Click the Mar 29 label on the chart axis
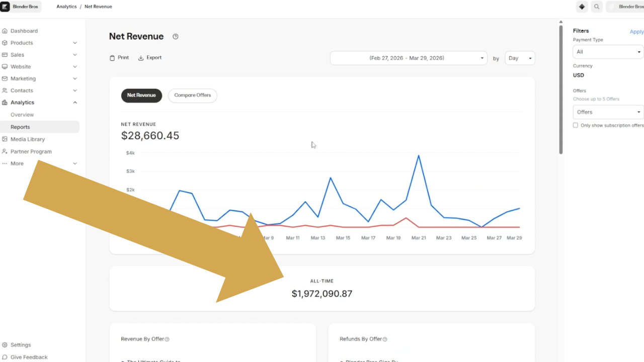Viewport: 644px width, 362px height. [514, 238]
